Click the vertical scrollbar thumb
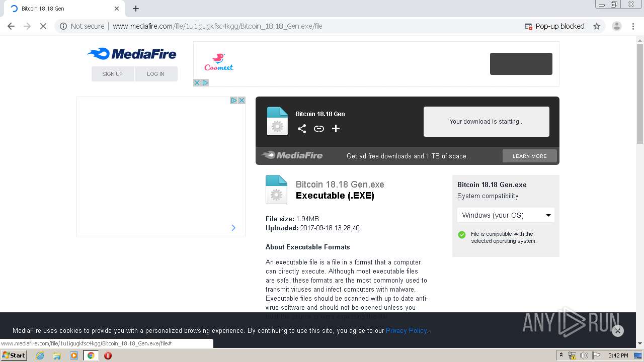The height and width of the screenshot is (362, 644). pyautogui.click(x=640, y=94)
